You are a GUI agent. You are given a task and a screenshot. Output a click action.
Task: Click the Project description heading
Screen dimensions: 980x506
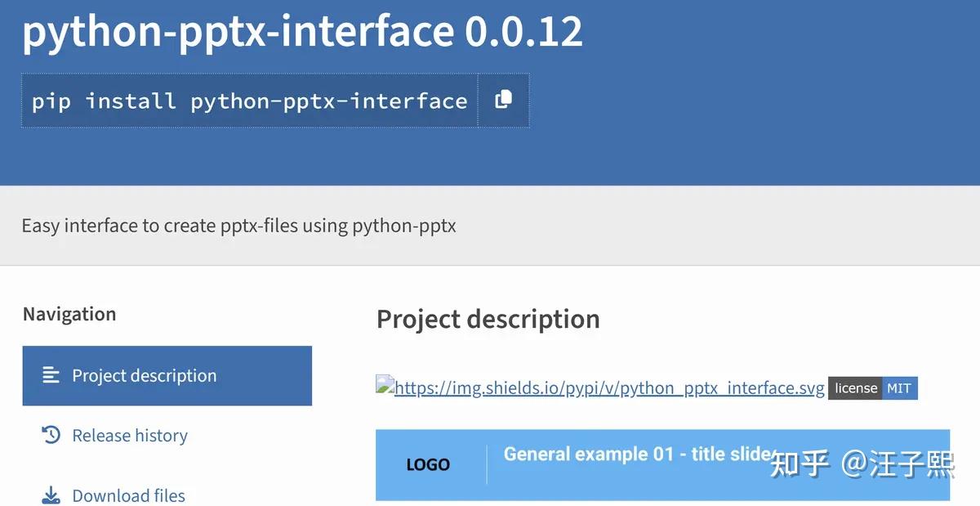click(488, 319)
